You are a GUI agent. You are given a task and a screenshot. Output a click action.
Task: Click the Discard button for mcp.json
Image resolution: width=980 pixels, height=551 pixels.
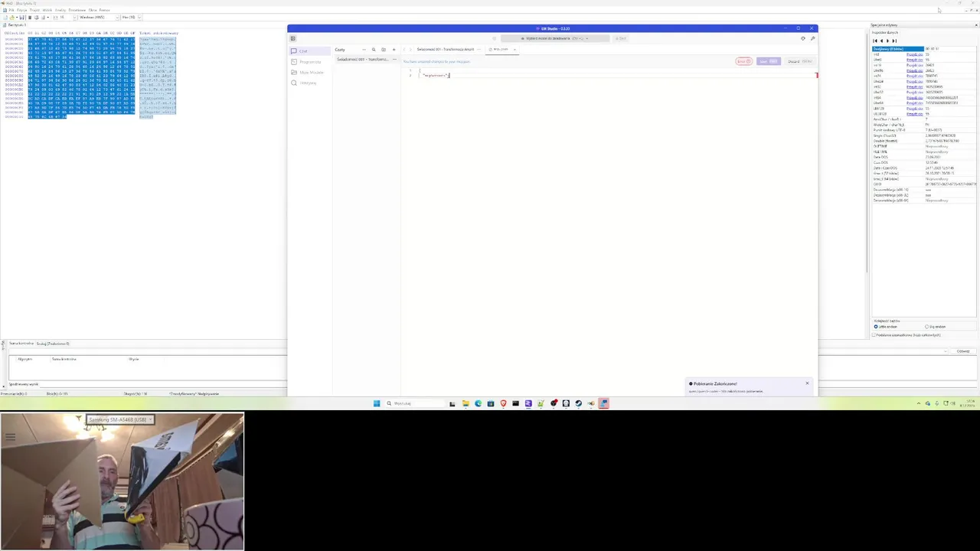[800, 61]
